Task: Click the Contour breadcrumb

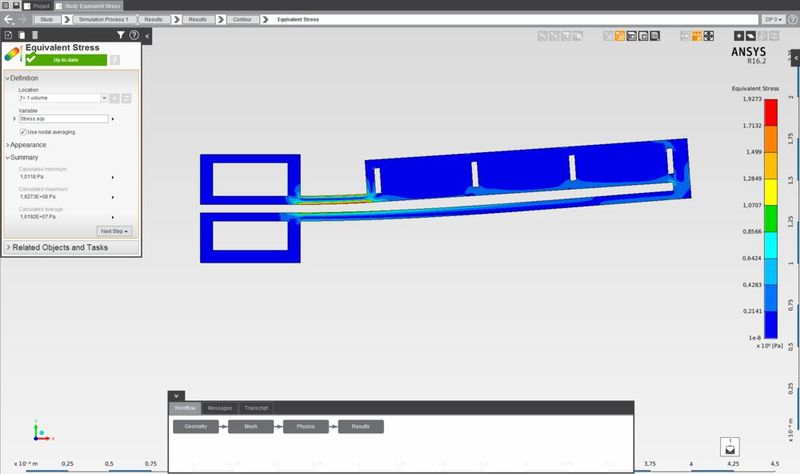Action: [242, 19]
